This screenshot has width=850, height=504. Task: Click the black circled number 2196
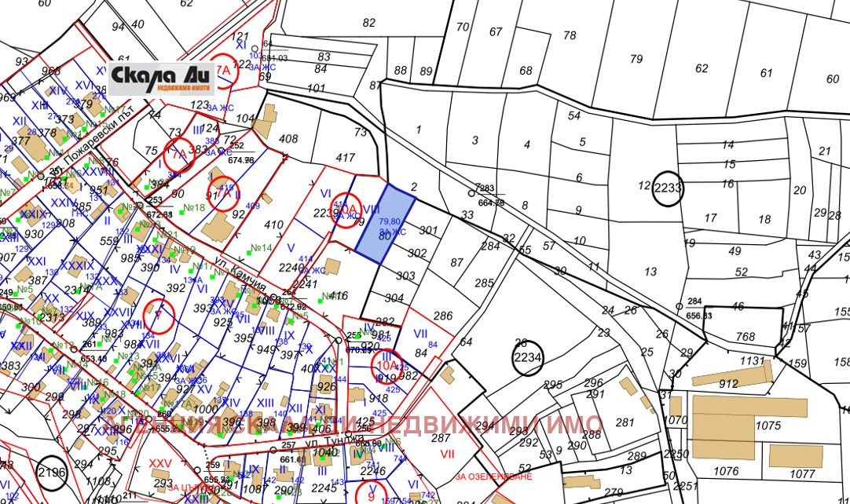click(x=52, y=470)
